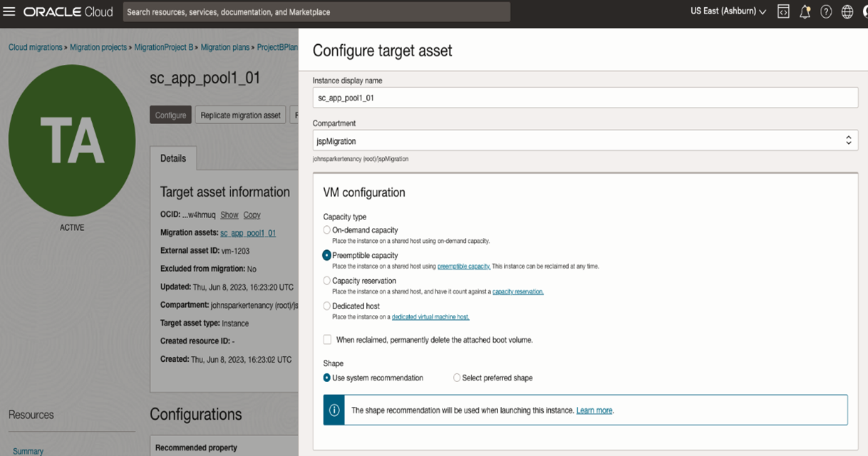The width and height of the screenshot is (868, 456).
Task: Click the help question mark icon
Action: pos(825,11)
